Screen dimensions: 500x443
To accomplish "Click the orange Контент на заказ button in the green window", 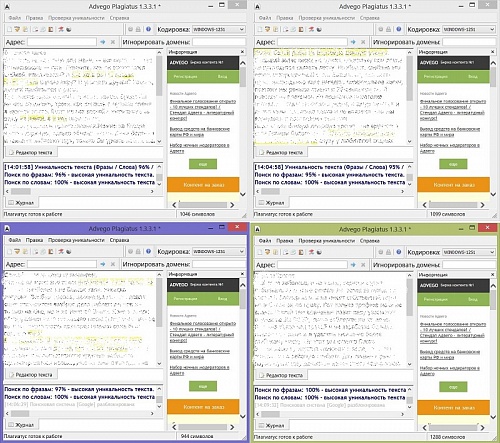I will pos(454,408).
